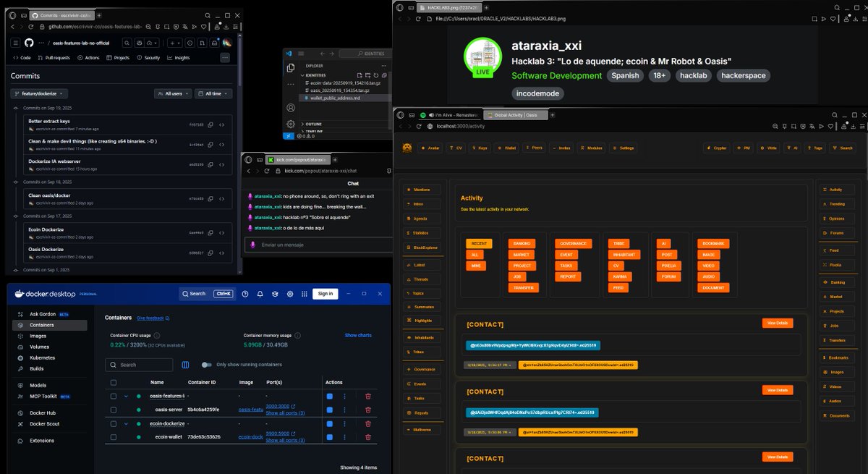Open the VS Code Explorer activity icon
868x474 pixels.
tap(290, 67)
